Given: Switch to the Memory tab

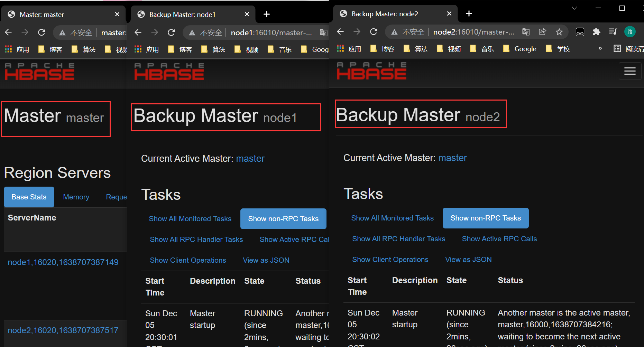Looking at the screenshot, I should (x=76, y=197).
